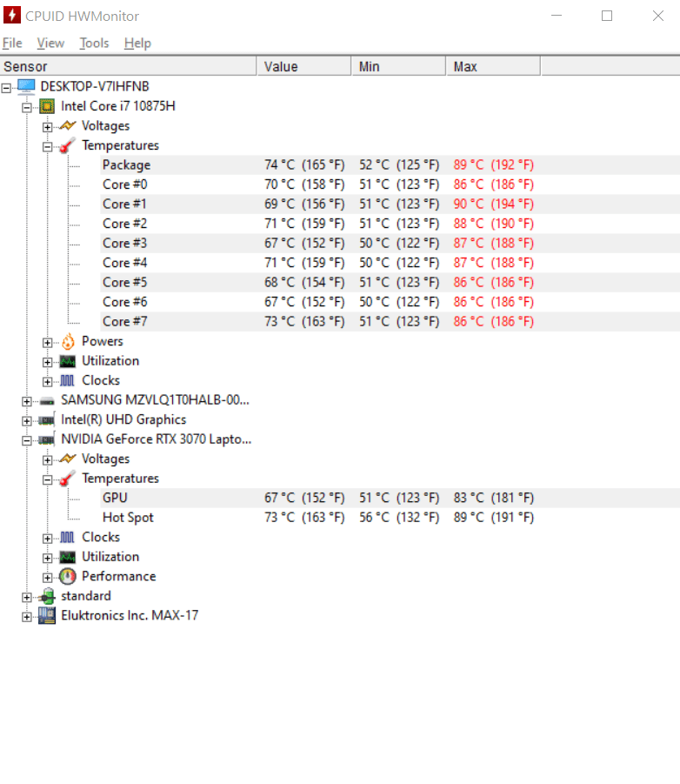The image size is (680, 784).
Task: Click the Intel Core i7 CPU chip icon
Action: [x=47, y=106]
